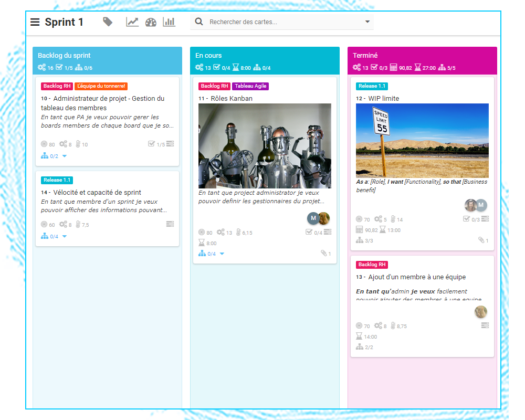Select the Backlog du sprint column title
This screenshot has height=420, width=525.
tap(64, 55)
